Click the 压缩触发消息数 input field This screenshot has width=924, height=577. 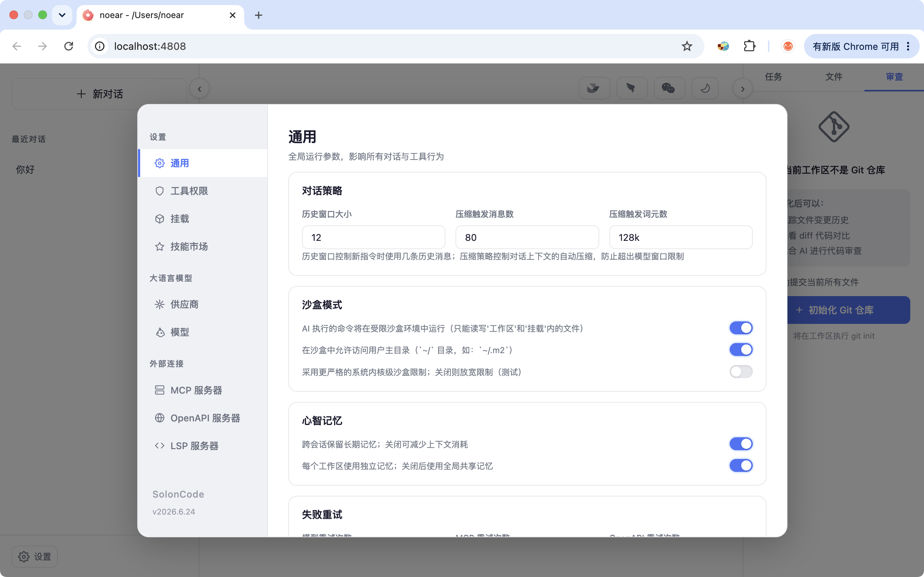(x=527, y=237)
